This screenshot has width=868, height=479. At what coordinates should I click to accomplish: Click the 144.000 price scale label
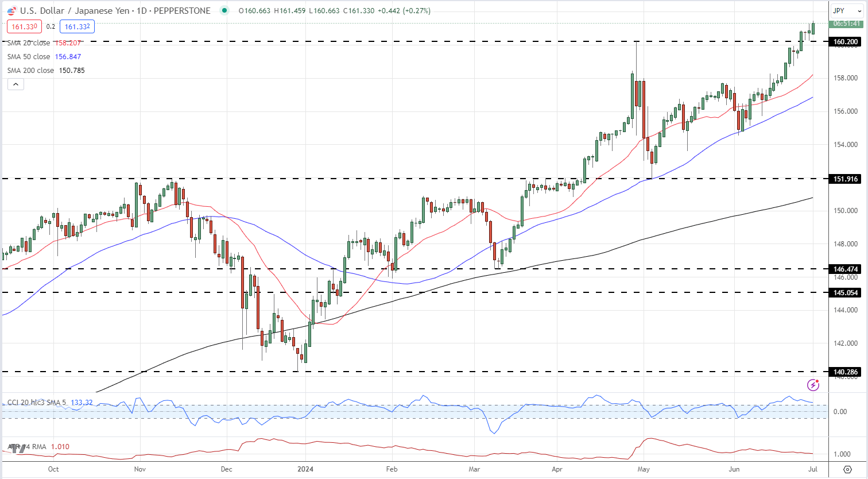click(846, 310)
